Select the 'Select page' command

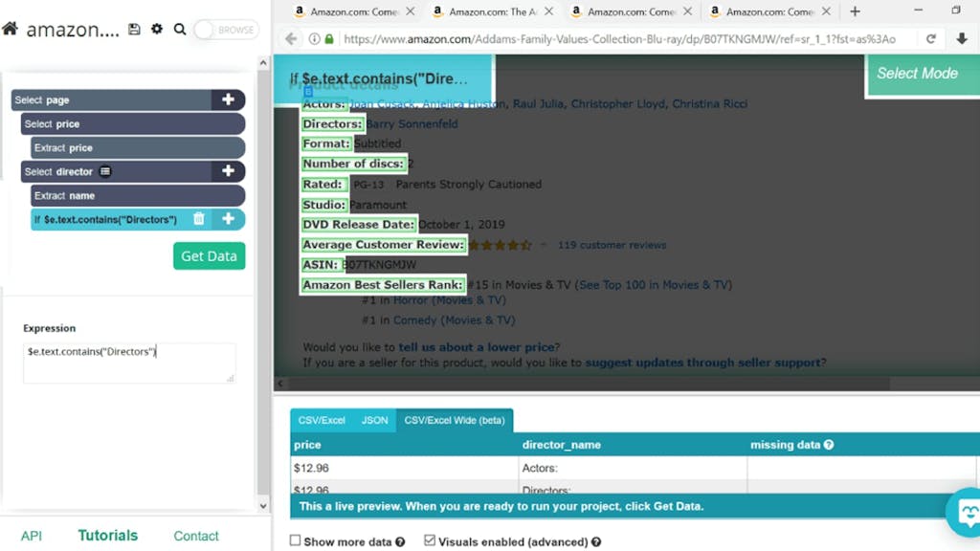[x=111, y=99]
